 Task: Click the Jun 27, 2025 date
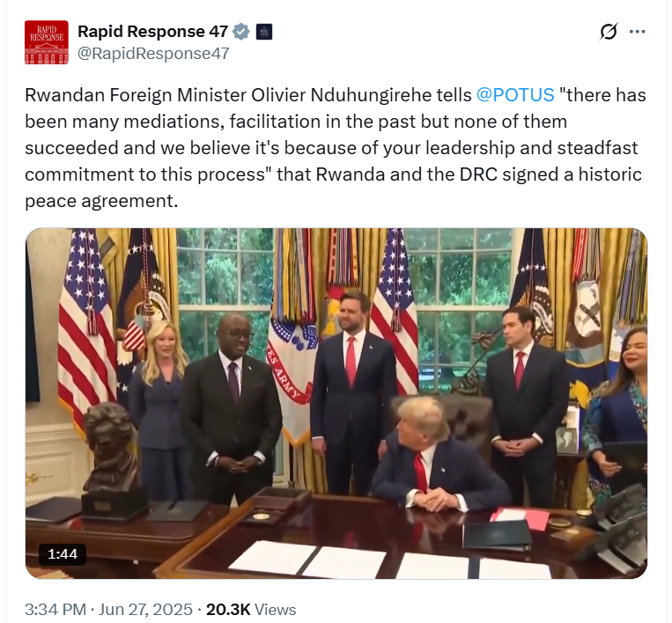point(145,610)
